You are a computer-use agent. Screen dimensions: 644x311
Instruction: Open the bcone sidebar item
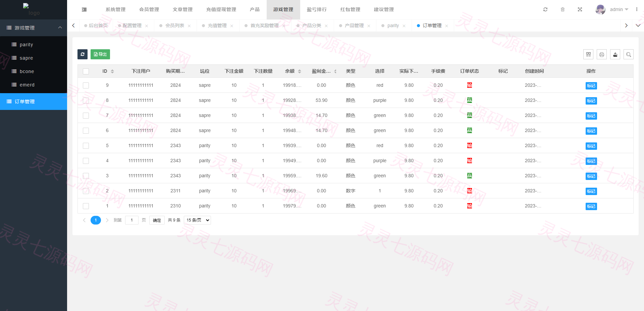click(34, 71)
